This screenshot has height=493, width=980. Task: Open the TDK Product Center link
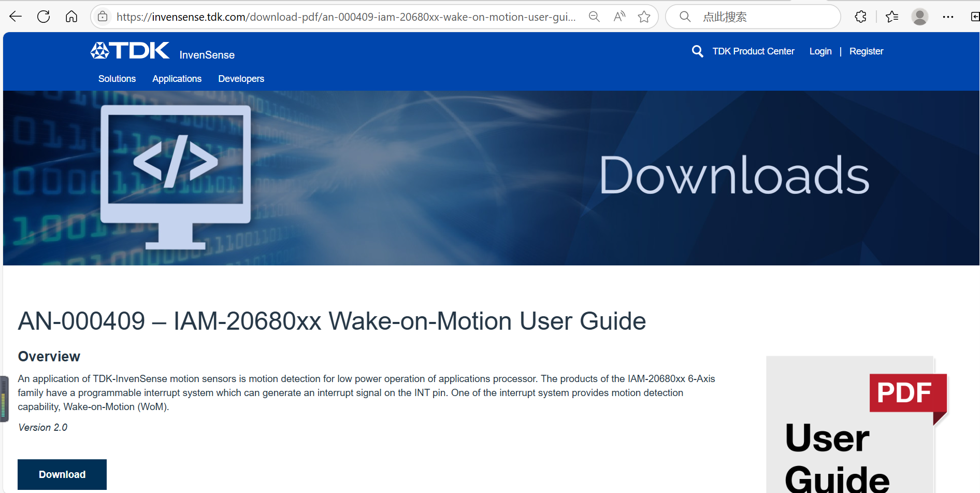click(753, 51)
